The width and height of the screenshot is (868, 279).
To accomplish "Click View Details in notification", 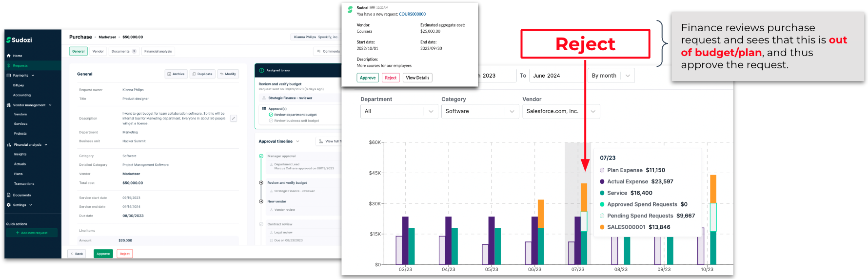I will pyautogui.click(x=417, y=78).
